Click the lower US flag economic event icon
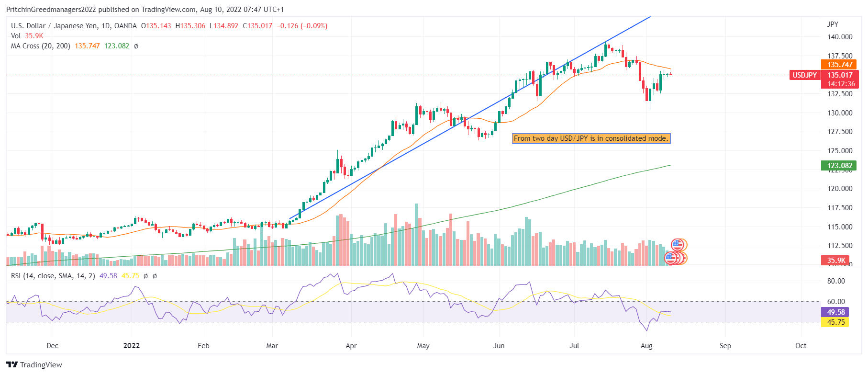This screenshot has height=375, width=868. tap(671, 258)
